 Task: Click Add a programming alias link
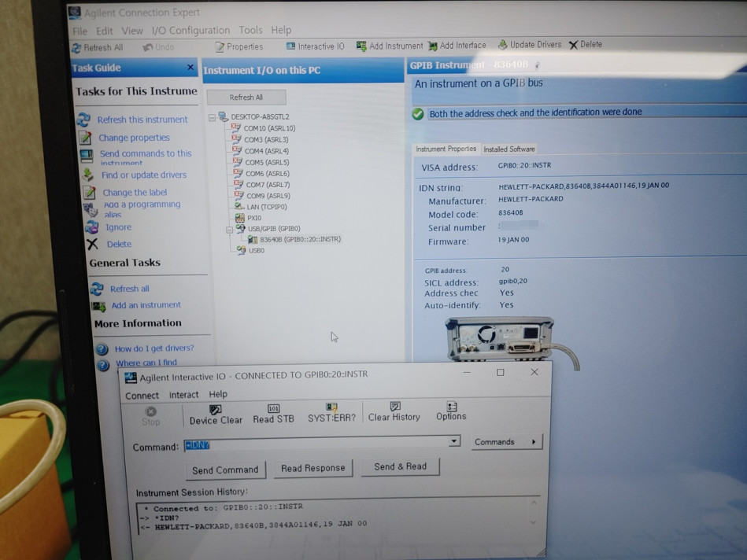coord(142,209)
